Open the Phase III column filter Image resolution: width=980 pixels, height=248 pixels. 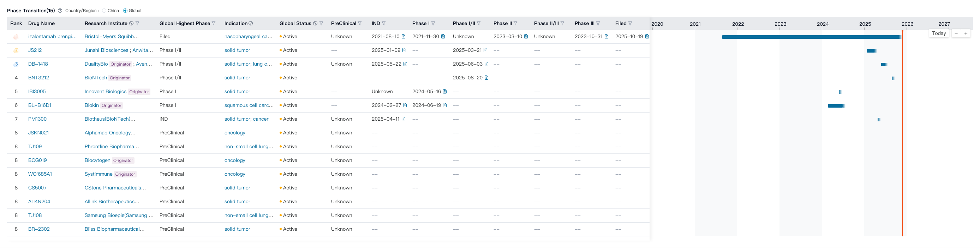[598, 24]
